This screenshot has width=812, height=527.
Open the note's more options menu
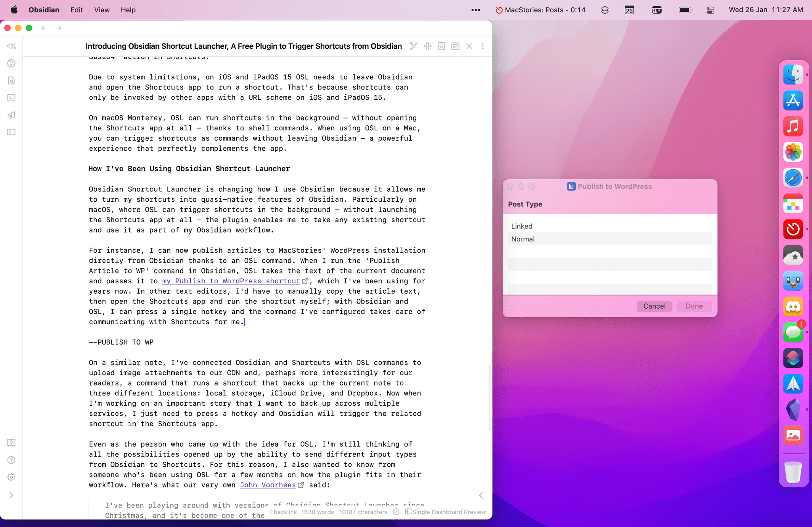click(x=483, y=46)
